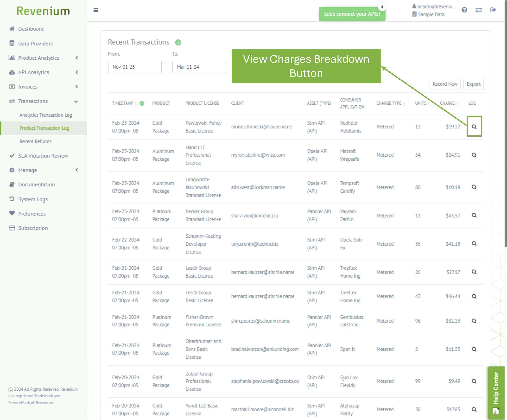
Task: Click the switch accounts arrows icon
Action: point(478,10)
